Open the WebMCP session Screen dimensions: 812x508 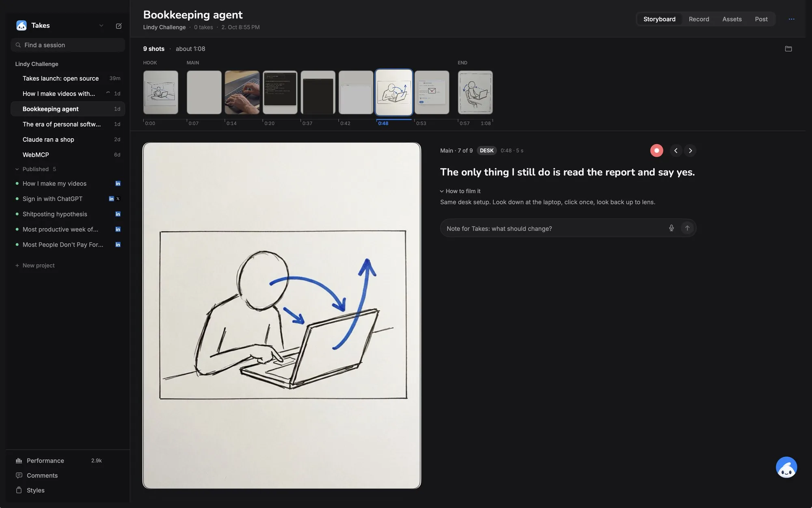tap(68, 155)
